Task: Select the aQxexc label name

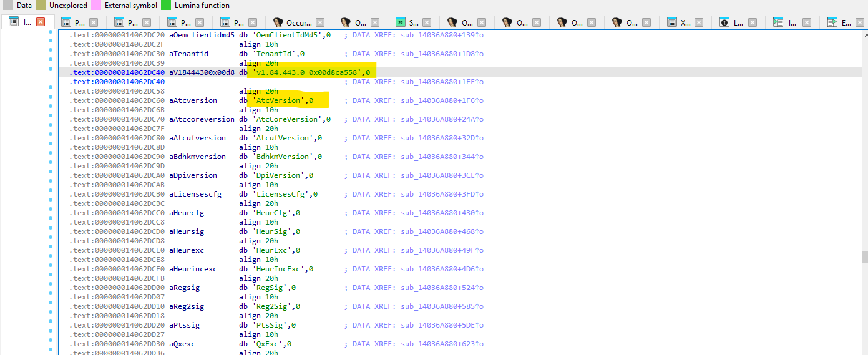Action: point(182,344)
